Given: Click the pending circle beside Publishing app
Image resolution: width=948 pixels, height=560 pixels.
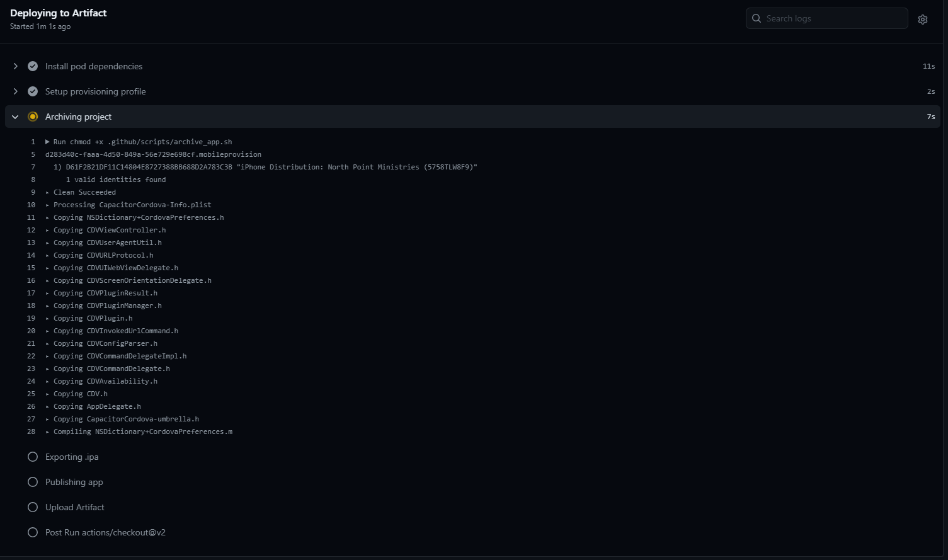Looking at the screenshot, I should (x=33, y=482).
